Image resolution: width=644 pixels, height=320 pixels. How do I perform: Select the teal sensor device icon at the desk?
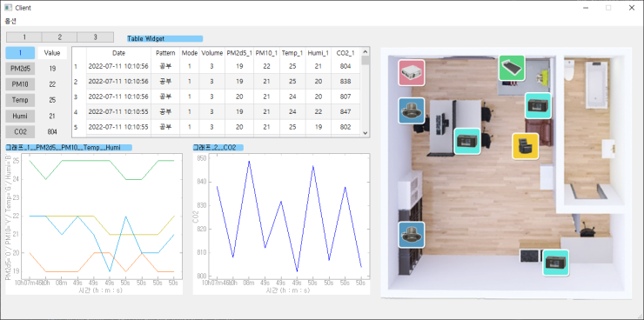467,141
